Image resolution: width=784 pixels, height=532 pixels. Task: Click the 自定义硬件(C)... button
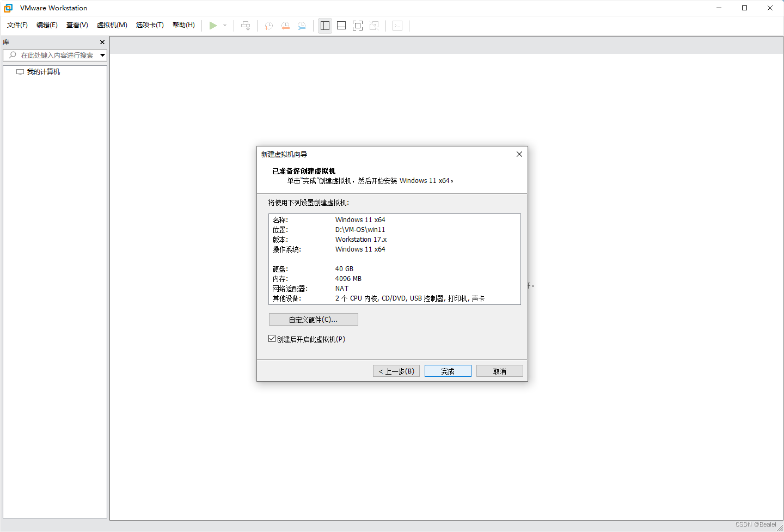point(314,320)
